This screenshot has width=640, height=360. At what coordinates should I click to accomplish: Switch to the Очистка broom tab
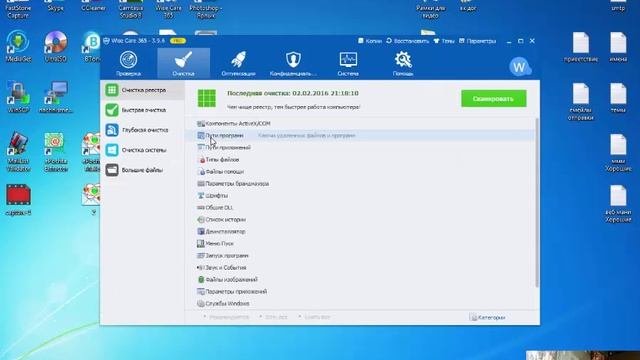[x=183, y=64]
